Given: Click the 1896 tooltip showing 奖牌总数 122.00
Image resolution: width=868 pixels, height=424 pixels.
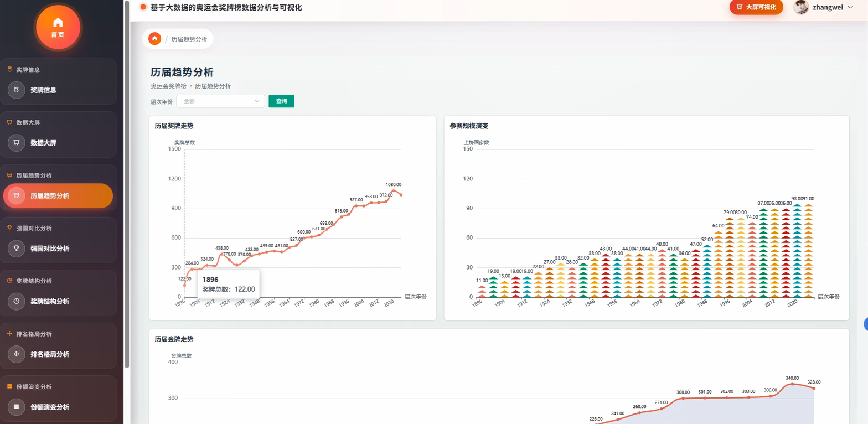Looking at the screenshot, I should pyautogui.click(x=229, y=285).
